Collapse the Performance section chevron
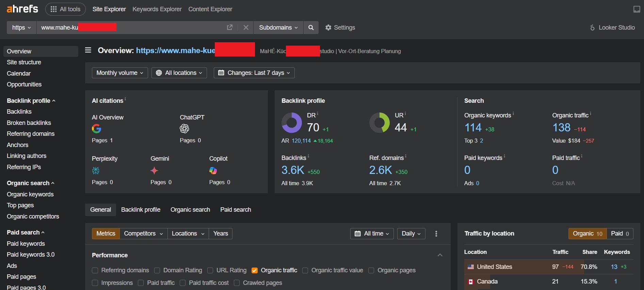The width and height of the screenshot is (644, 290). 440,255
